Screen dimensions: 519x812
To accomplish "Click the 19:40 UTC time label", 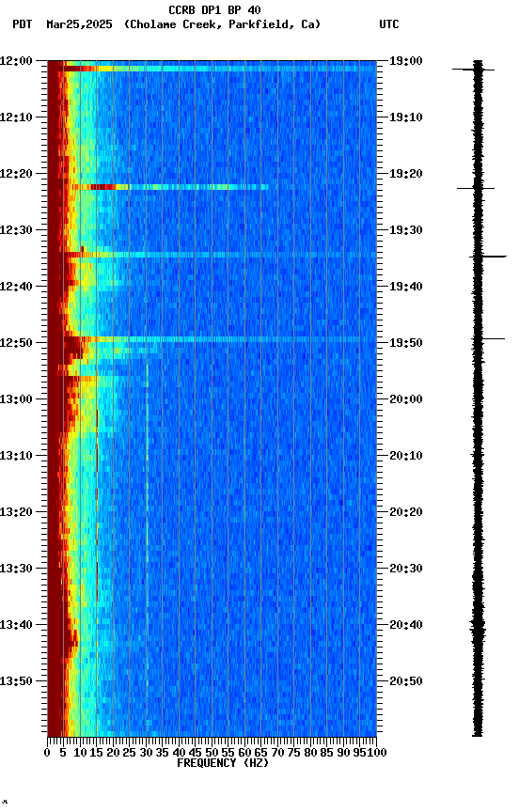I will coord(406,287).
